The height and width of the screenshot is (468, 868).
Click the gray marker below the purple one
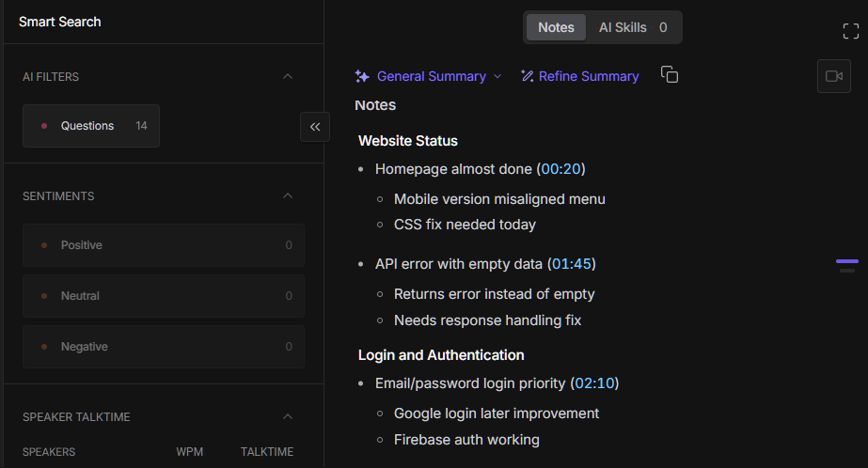tap(847, 271)
